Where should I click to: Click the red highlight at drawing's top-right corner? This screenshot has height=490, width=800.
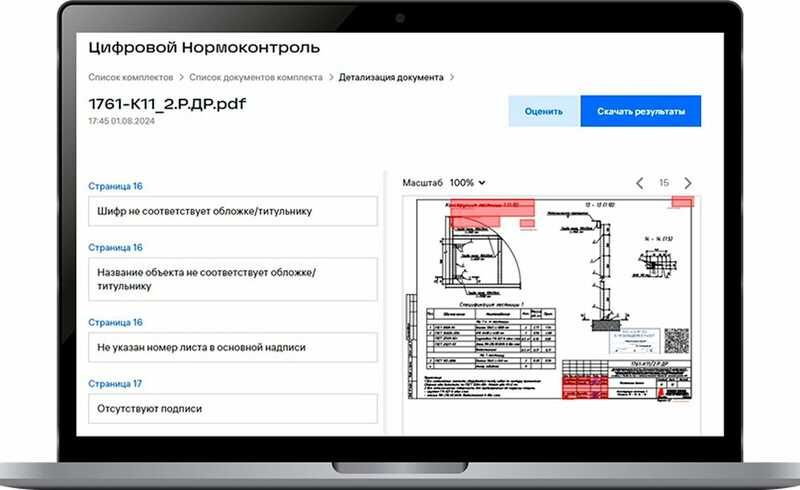pos(683,202)
